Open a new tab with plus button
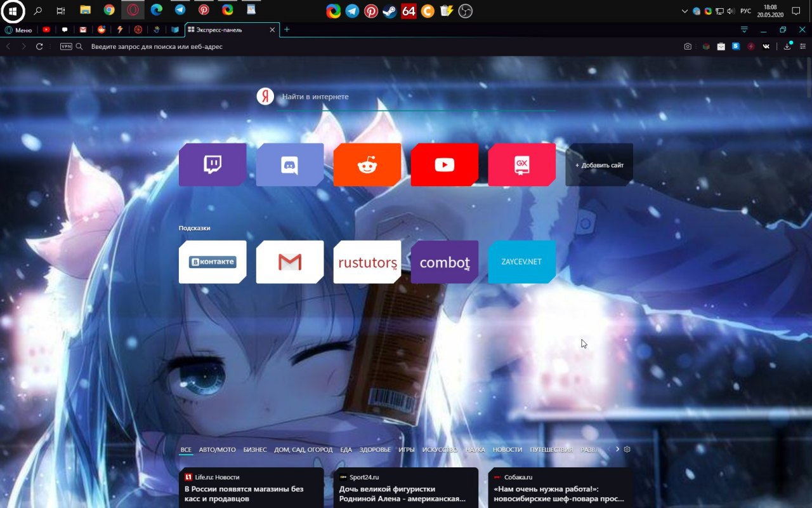The width and height of the screenshot is (812, 508). click(287, 30)
